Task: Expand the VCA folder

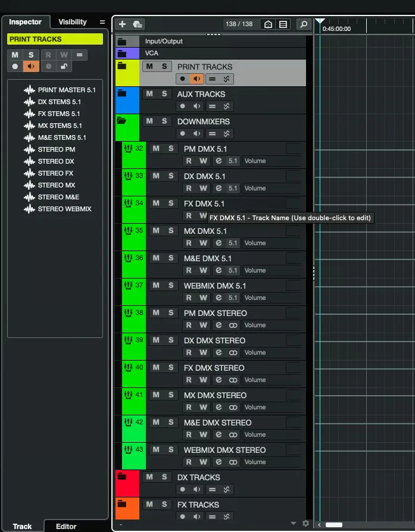Action: (x=122, y=54)
